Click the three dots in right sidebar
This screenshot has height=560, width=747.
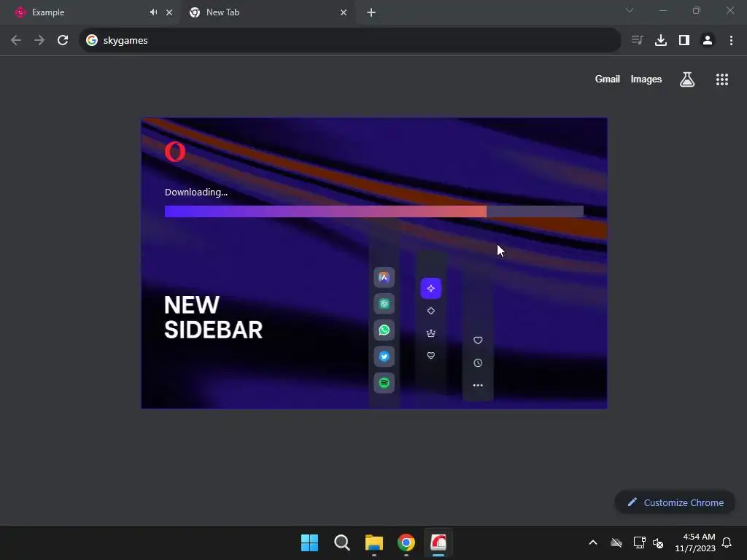478,385
